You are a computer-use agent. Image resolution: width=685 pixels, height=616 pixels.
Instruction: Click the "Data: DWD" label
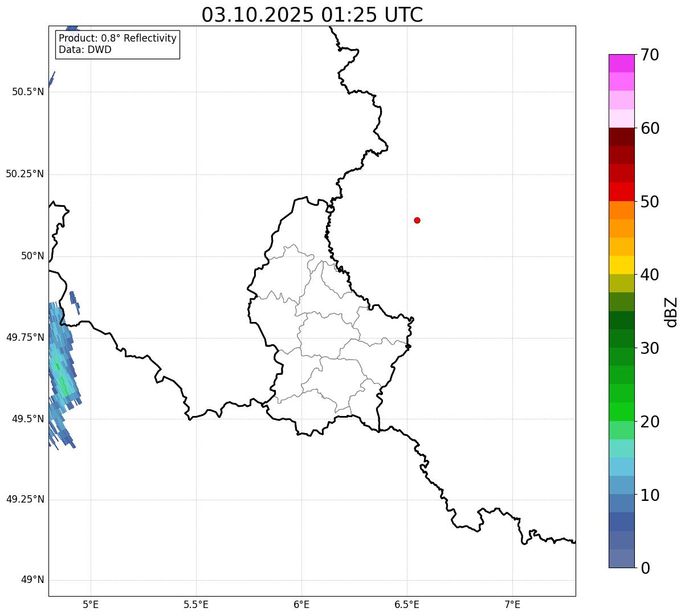tap(85, 50)
